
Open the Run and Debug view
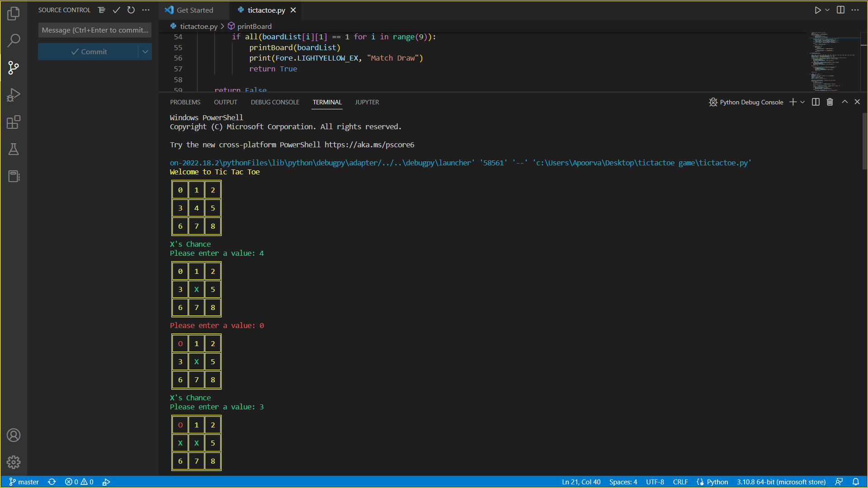point(14,95)
